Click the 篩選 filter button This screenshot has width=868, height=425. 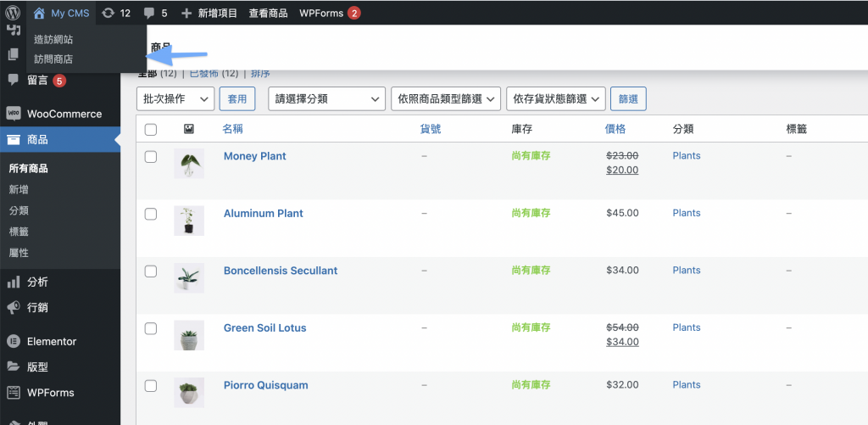click(628, 98)
